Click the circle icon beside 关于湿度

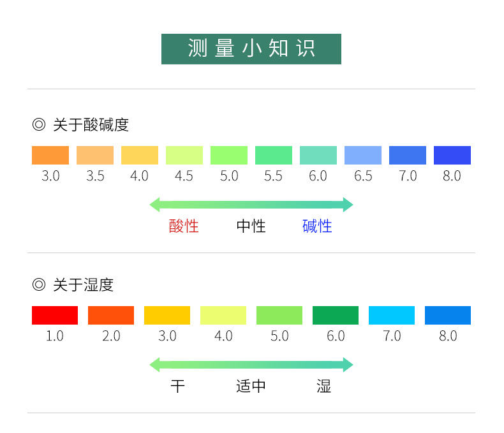[x=39, y=284]
